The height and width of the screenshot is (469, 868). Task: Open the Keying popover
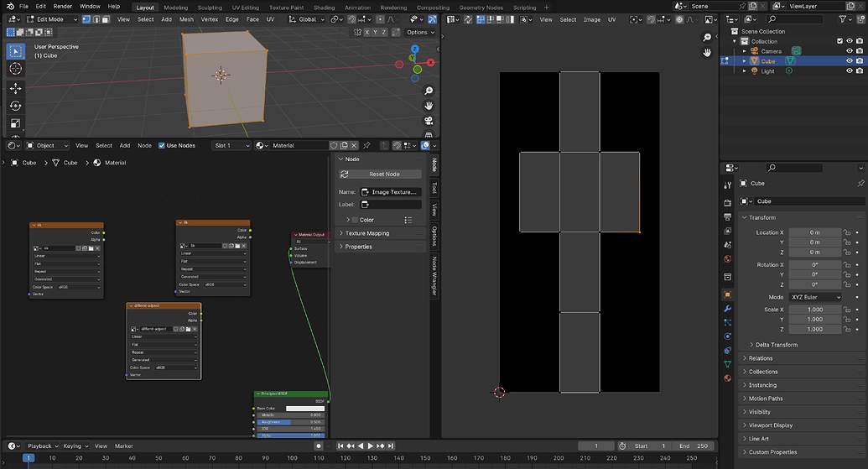(75, 446)
